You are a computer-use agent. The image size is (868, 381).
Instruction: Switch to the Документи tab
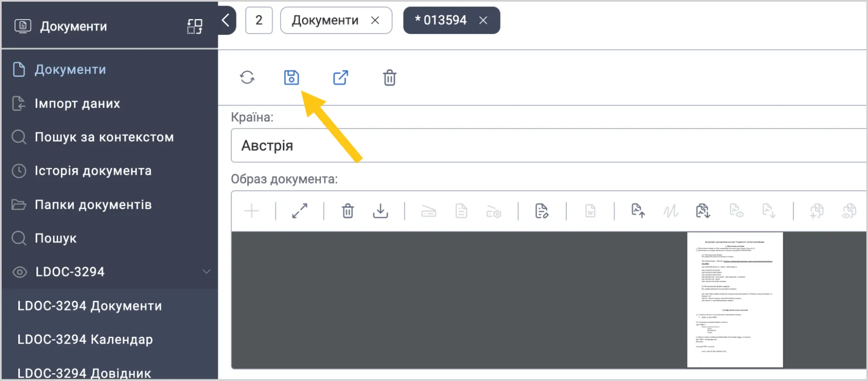click(325, 20)
